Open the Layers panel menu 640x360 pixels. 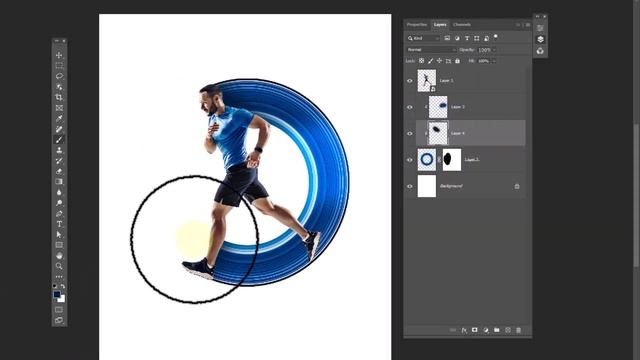528,25
